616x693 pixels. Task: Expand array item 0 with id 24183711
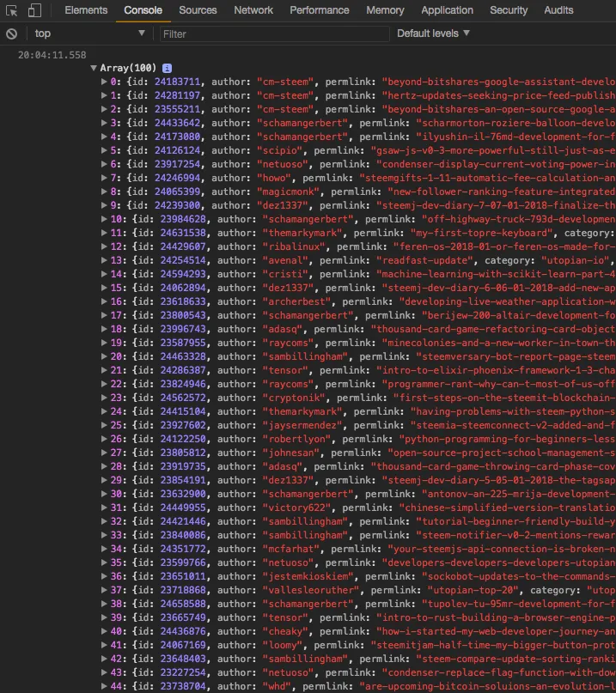point(104,82)
